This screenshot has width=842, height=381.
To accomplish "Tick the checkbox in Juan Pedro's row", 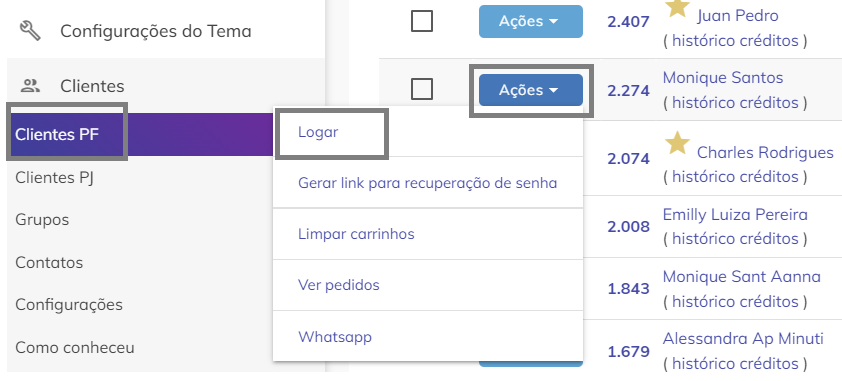I will pyautogui.click(x=422, y=21).
